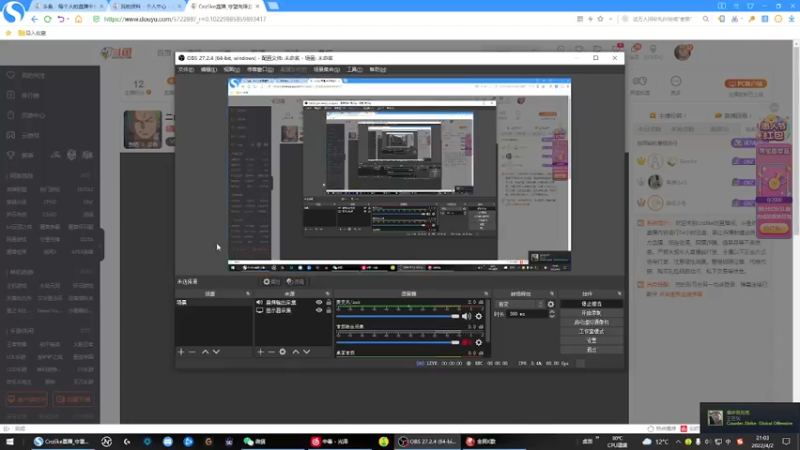Click the audio mixer vertical scrollbar
The width and height of the screenshot is (800, 450).
(x=488, y=321)
